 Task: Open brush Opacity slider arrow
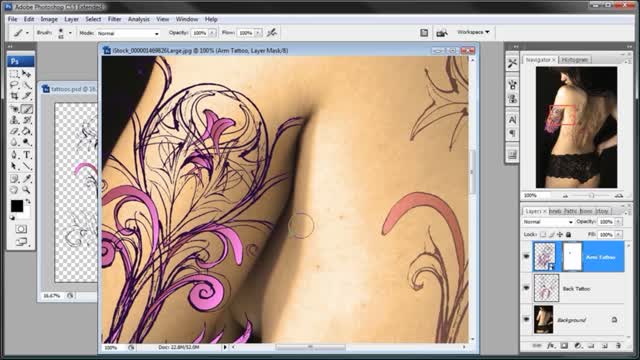(212, 33)
